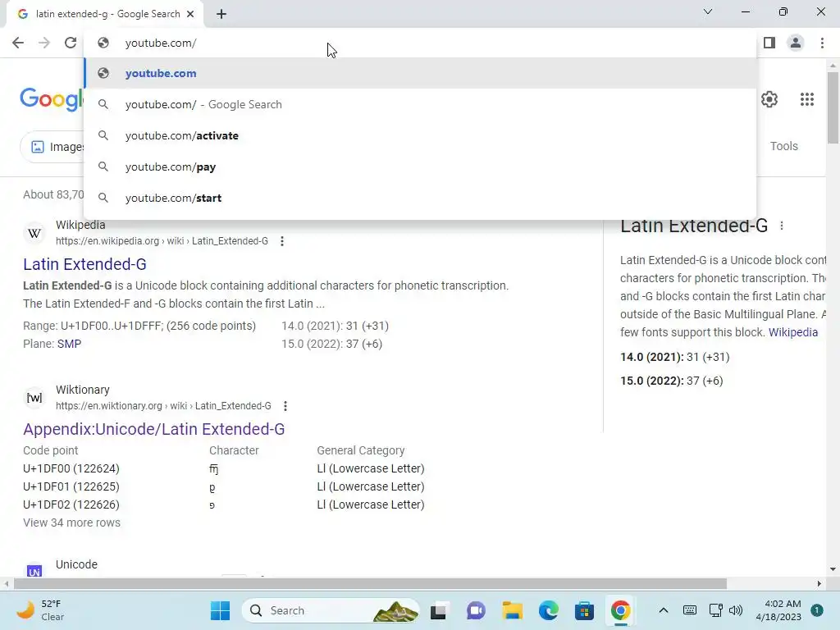Viewport: 840px width, 630px height.
Task: Follow the SMP plane link
Action: [x=69, y=344]
